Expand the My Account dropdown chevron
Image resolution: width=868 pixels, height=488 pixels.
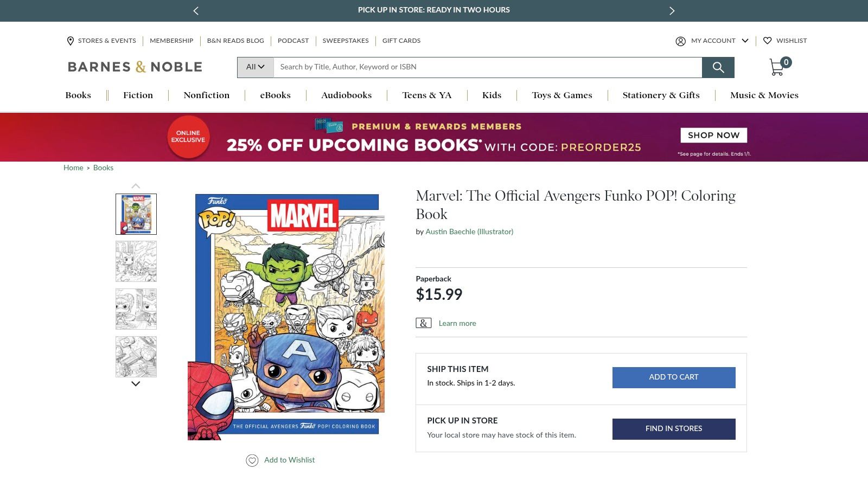tap(745, 41)
